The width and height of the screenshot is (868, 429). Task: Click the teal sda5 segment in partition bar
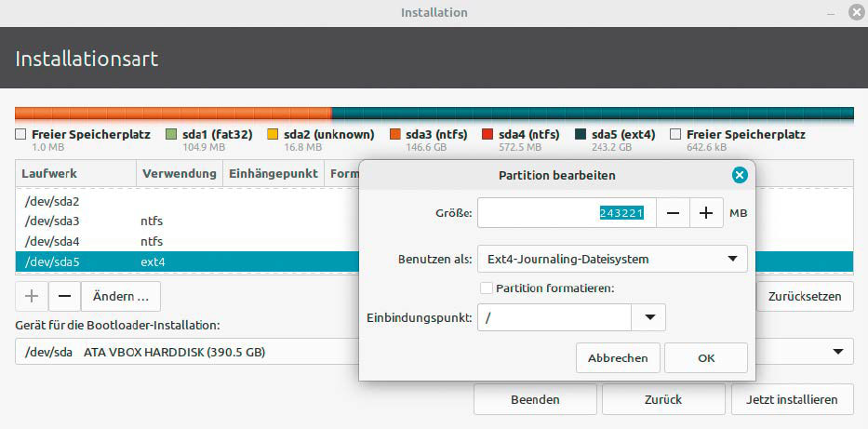pos(593,114)
